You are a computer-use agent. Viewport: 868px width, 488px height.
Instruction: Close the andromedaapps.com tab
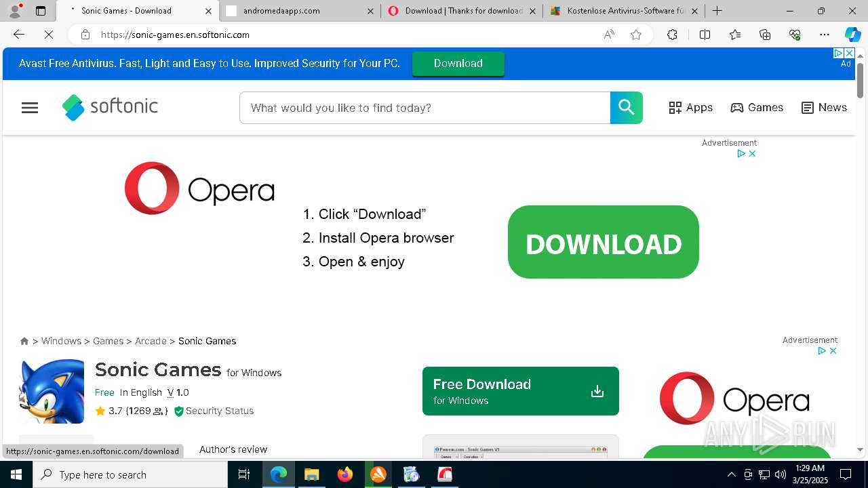[370, 11]
